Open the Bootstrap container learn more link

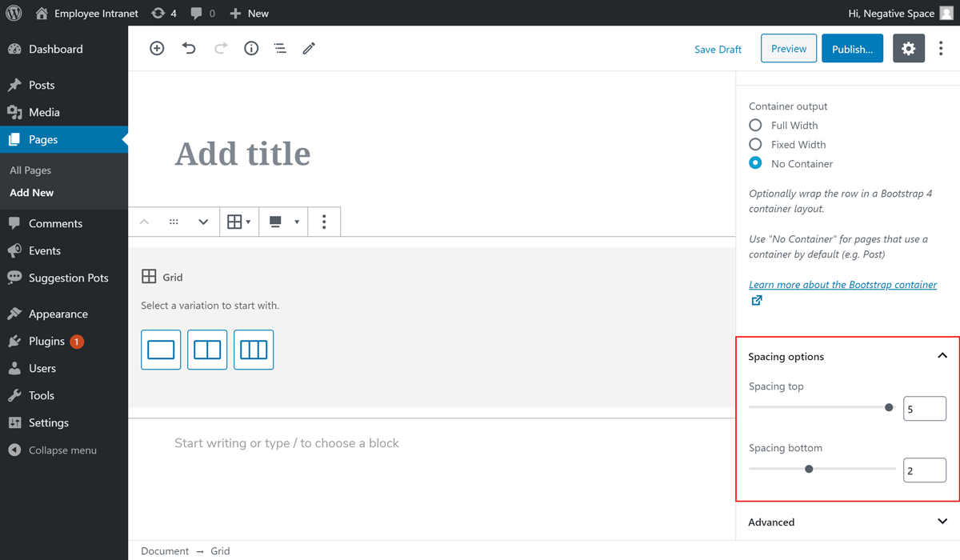[x=842, y=285]
